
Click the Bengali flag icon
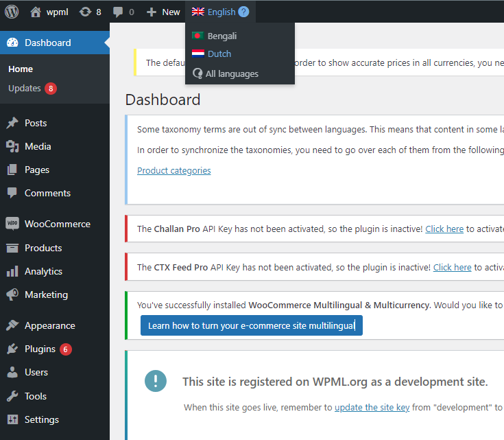[x=198, y=36]
